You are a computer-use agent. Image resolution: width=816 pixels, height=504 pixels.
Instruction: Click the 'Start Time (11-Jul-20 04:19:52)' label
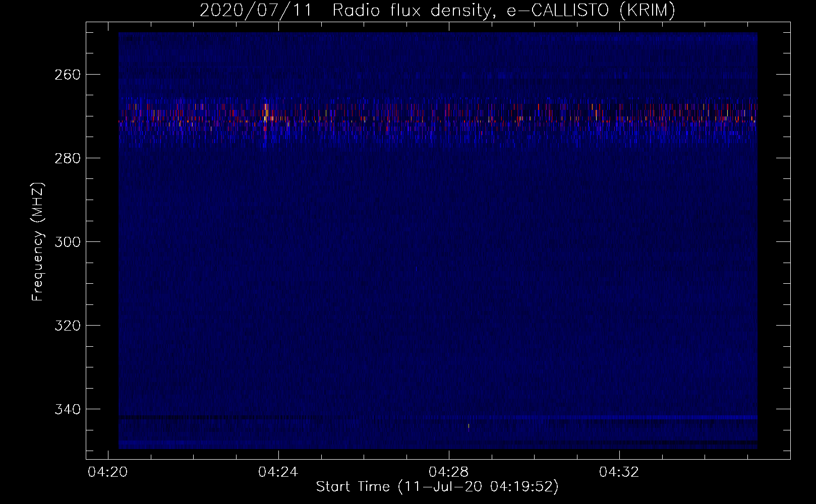437,486
